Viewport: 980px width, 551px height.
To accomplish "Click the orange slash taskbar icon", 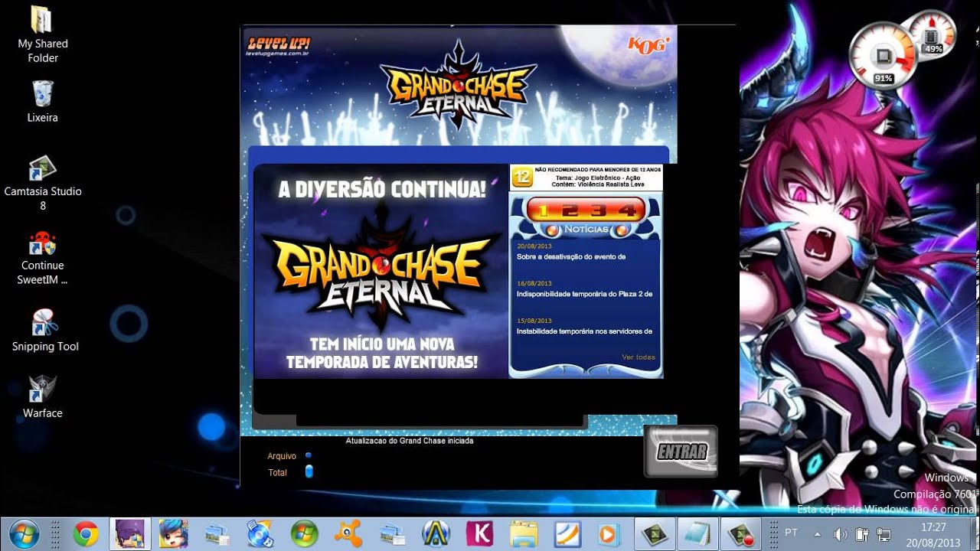I will (x=567, y=533).
